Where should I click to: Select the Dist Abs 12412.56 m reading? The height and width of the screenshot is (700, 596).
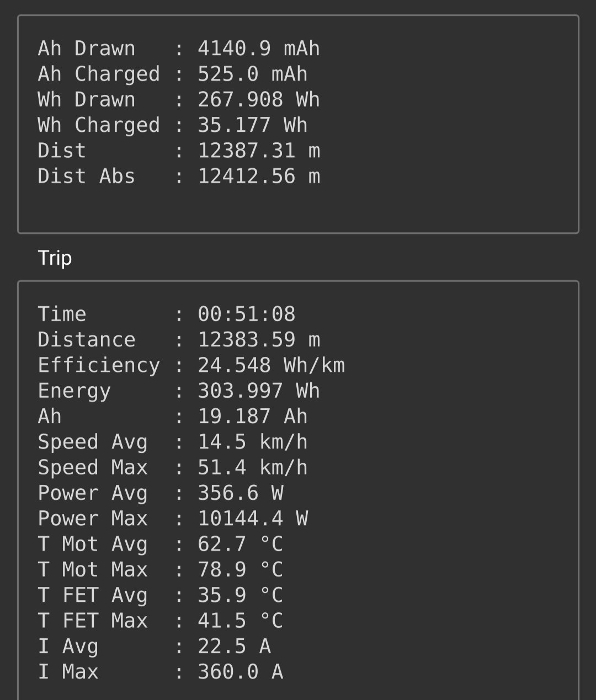258,177
